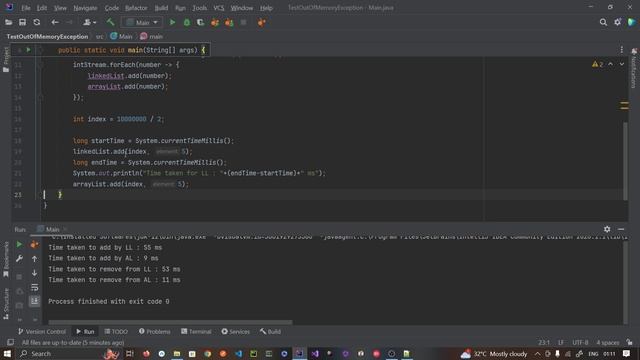
Task: Click the gutter run arrow beside main method
Action: tap(28, 50)
